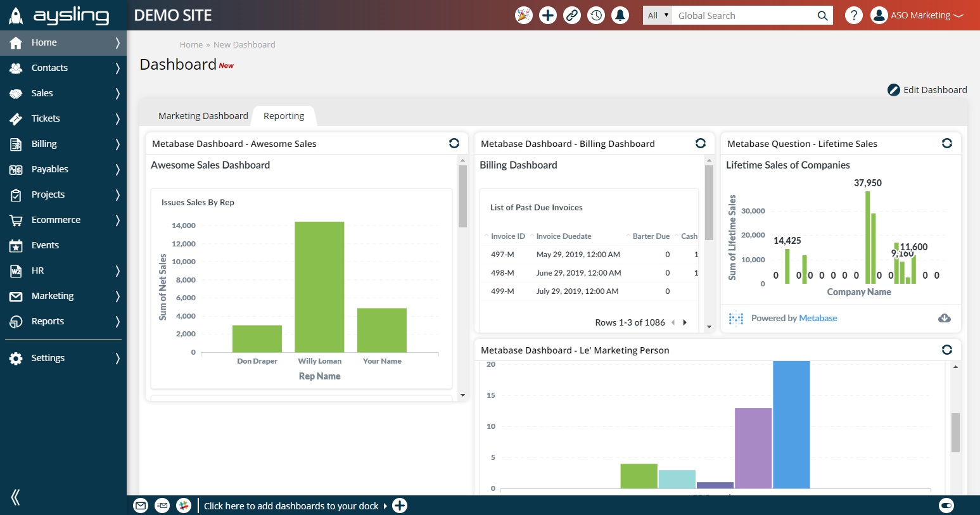
Task: Open the help question mark icon
Action: pyautogui.click(x=854, y=15)
